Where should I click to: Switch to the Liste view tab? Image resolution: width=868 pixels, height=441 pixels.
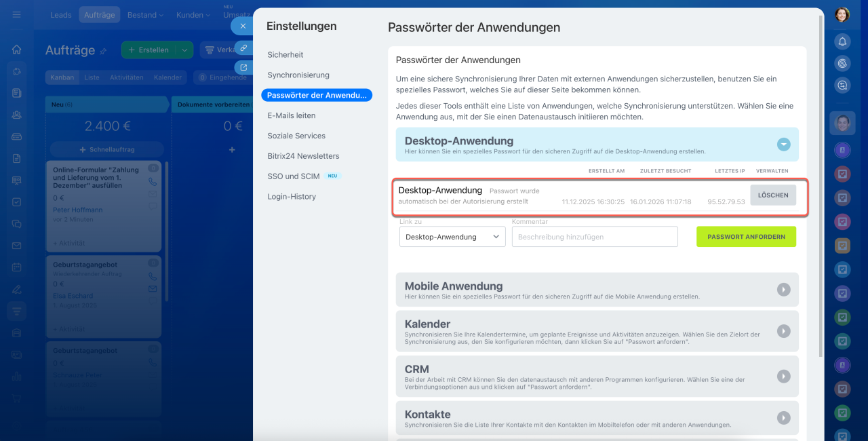click(x=92, y=77)
